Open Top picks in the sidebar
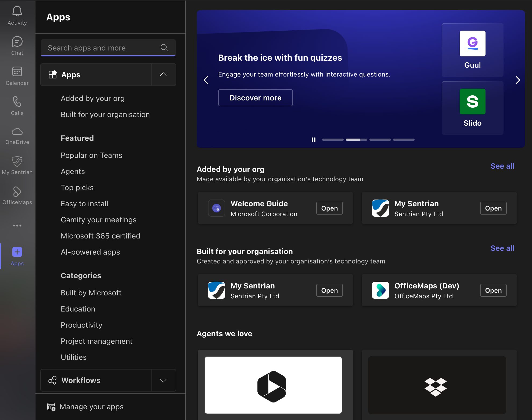Screen dimensions: 532x420 [x=77, y=188]
